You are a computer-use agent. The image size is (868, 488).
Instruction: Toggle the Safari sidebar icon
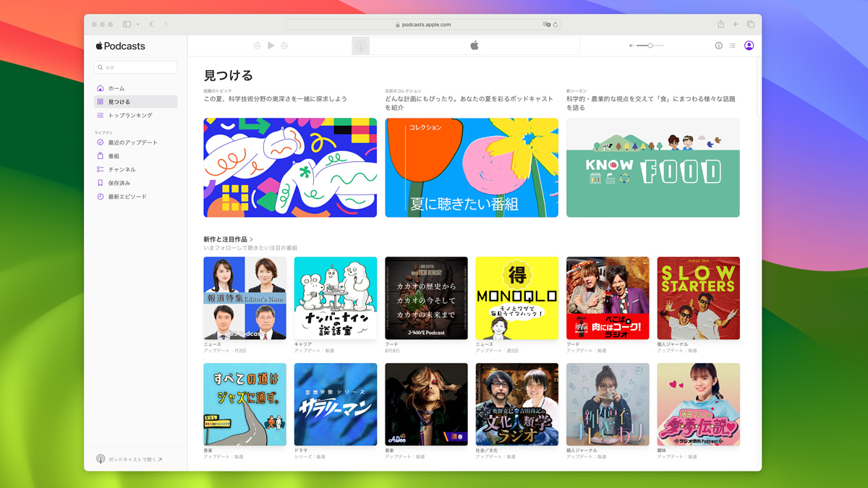(x=127, y=25)
